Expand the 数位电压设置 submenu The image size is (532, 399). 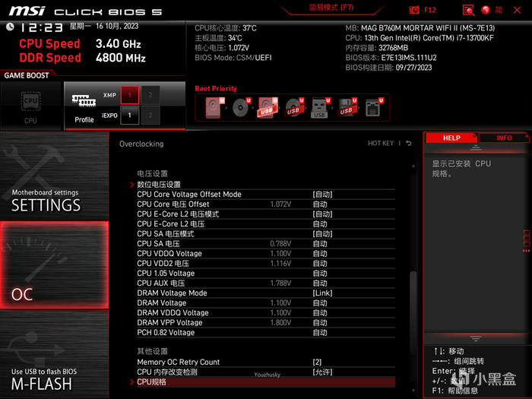[x=158, y=185]
